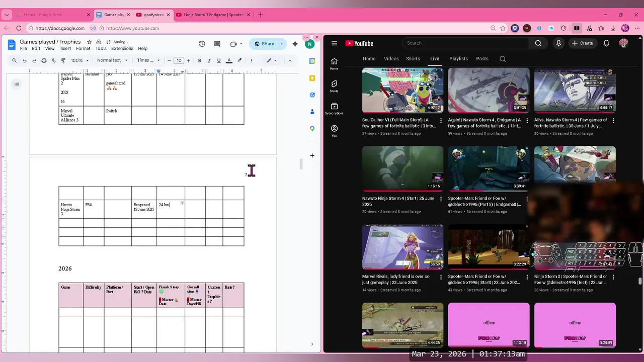The image size is (644, 362).
Task: Open Google Tasks side panel
Action: (312, 95)
